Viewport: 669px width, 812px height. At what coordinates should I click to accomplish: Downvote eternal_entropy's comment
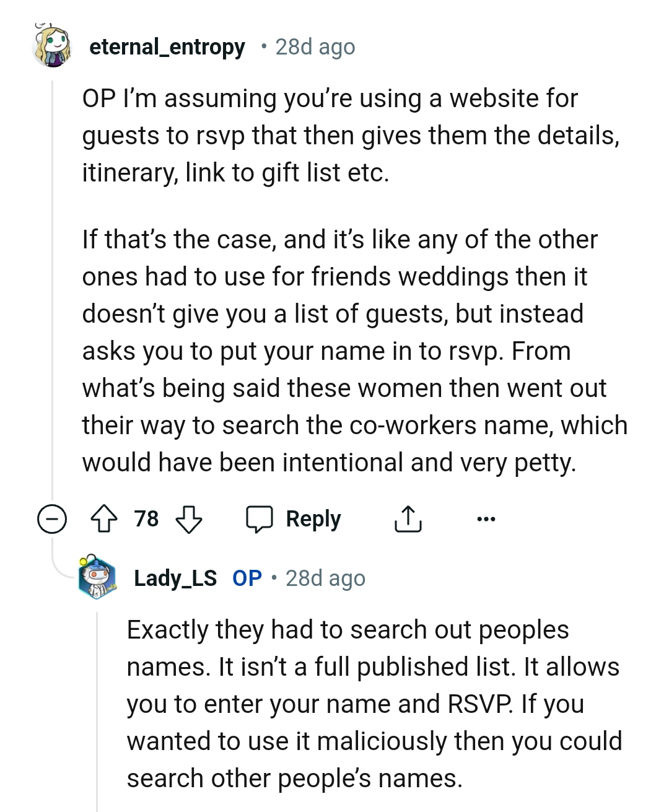[x=189, y=519]
